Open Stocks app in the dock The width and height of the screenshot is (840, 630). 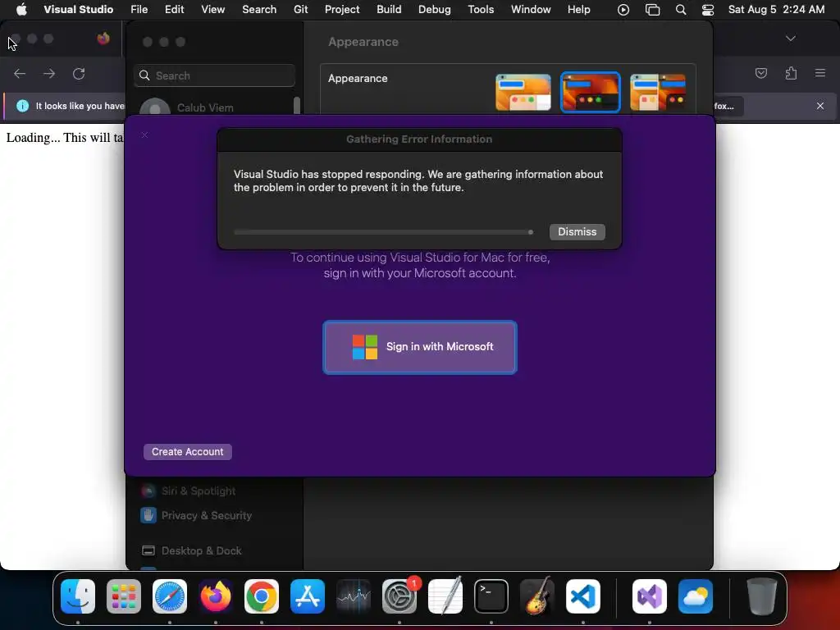tap(354, 596)
